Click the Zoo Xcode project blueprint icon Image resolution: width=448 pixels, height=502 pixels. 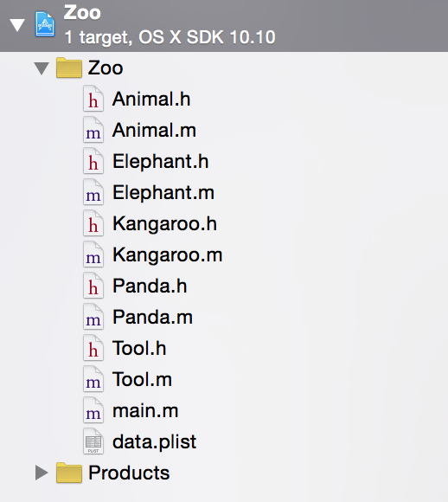coord(45,24)
